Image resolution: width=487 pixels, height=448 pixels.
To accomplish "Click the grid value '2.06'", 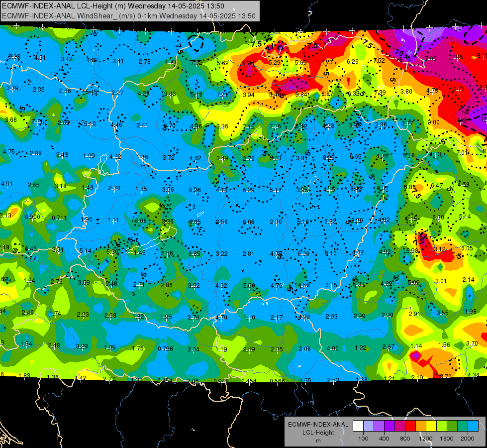I will 304,349.
